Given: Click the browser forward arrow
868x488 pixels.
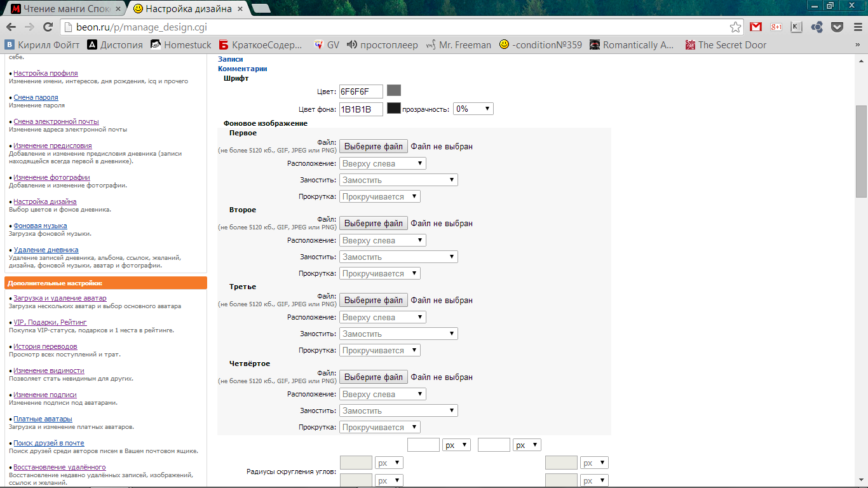Looking at the screenshot, I should pyautogui.click(x=29, y=27).
